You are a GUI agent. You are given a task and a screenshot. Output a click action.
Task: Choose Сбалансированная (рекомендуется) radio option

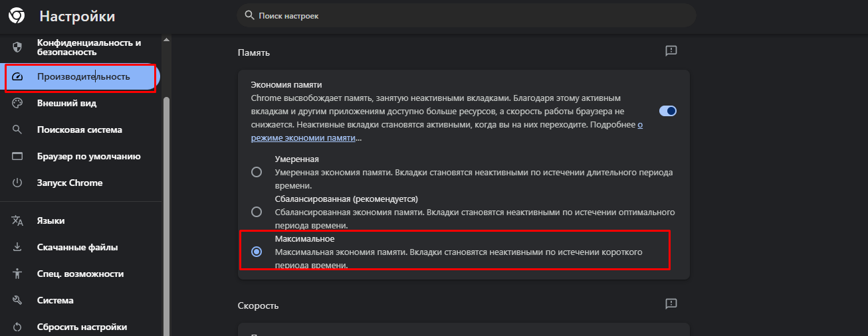[257, 212]
